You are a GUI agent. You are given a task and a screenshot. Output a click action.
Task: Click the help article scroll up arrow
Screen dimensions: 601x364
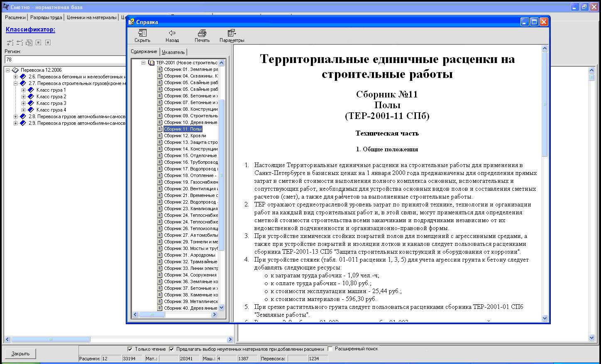click(545, 49)
